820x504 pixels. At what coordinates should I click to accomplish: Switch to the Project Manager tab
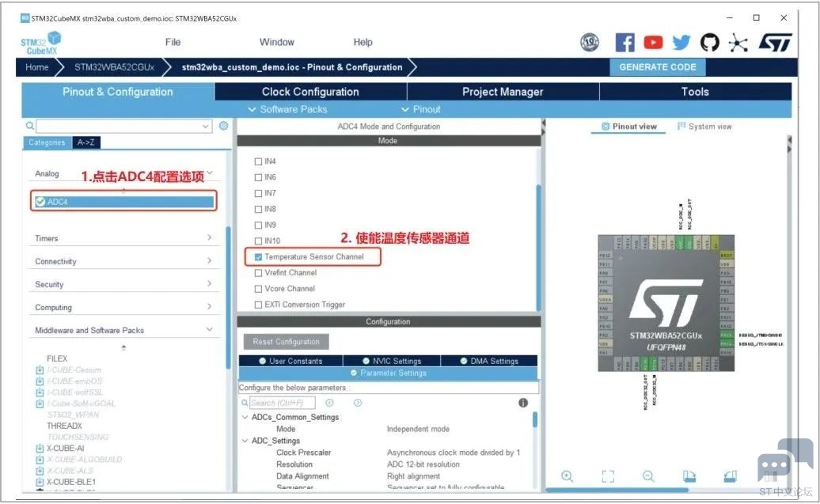pos(503,92)
